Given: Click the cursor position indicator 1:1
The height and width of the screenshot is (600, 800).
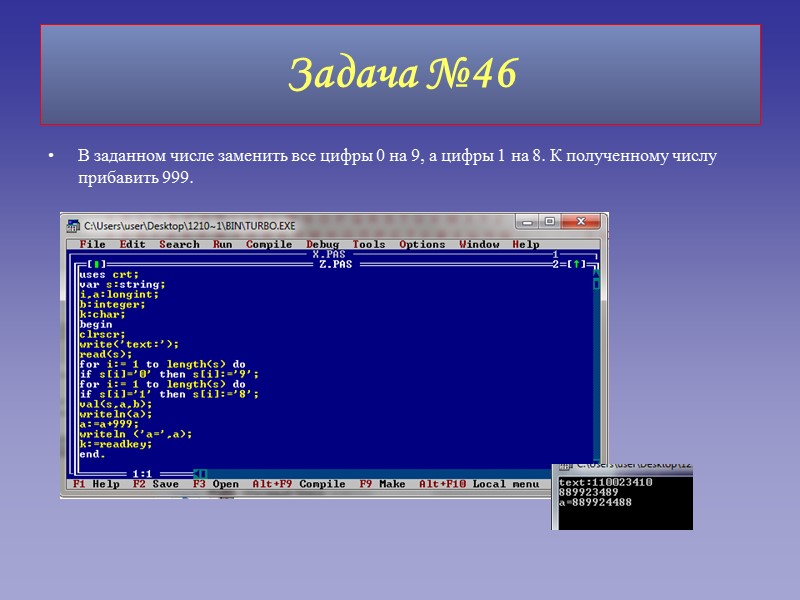Looking at the screenshot, I should tap(142, 474).
